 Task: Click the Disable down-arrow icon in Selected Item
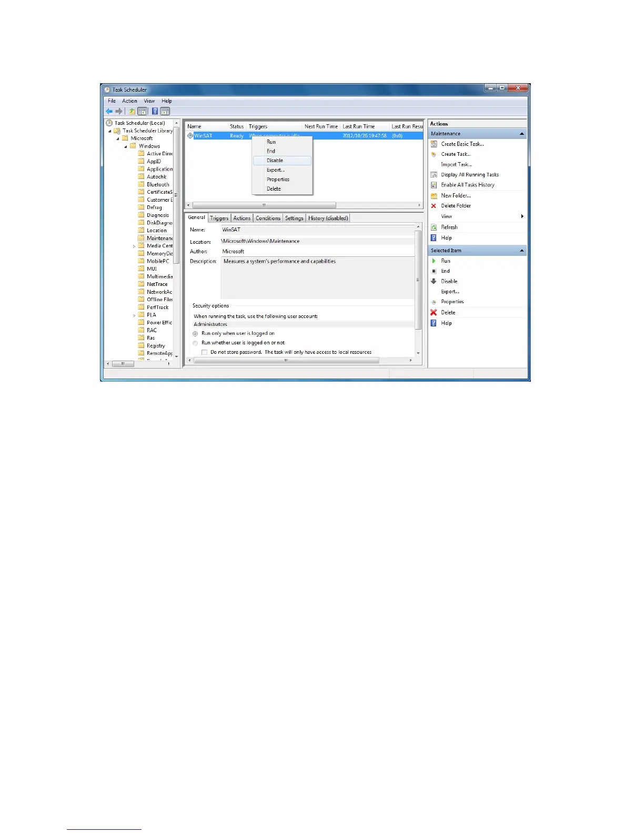[434, 281]
